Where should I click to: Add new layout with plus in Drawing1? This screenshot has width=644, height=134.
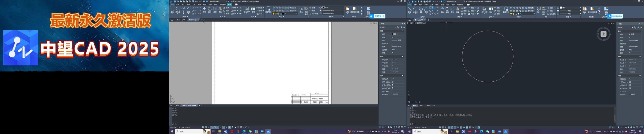[x=434, y=106]
